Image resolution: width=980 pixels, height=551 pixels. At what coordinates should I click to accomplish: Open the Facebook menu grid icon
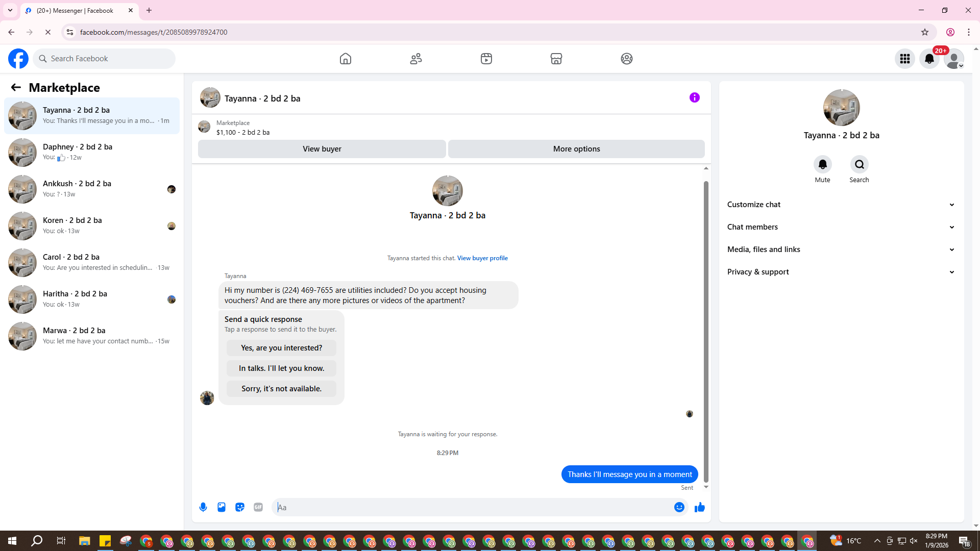tap(905, 59)
